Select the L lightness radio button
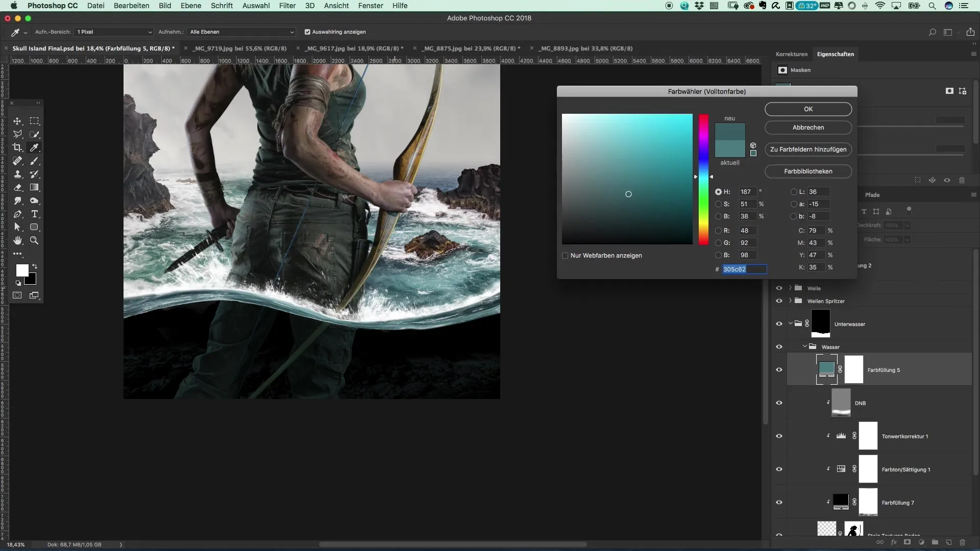 tap(794, 192)
